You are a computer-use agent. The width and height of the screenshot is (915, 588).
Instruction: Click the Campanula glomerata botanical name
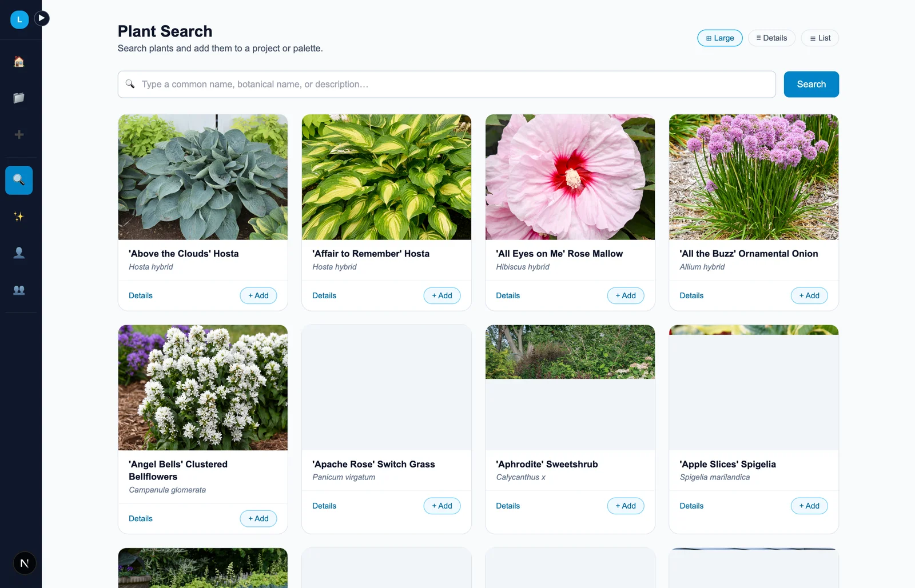pos(167,490)
